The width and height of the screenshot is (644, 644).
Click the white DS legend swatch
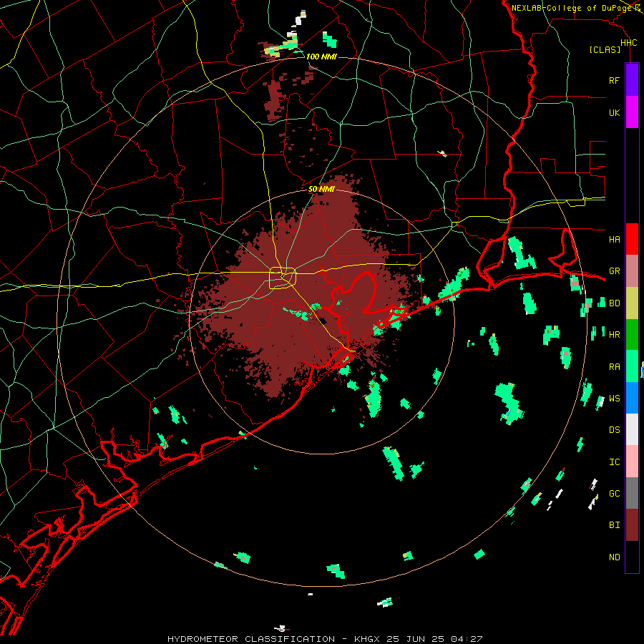tap(632, 429)
